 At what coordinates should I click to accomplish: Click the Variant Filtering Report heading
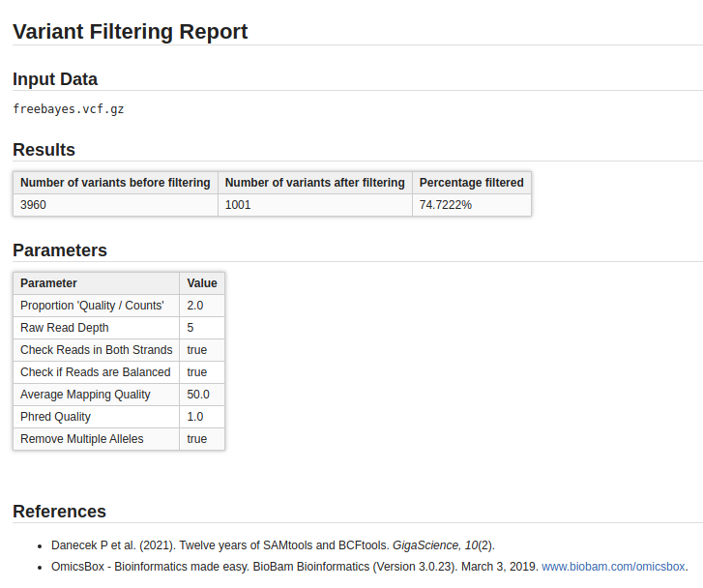pos(131,32)
